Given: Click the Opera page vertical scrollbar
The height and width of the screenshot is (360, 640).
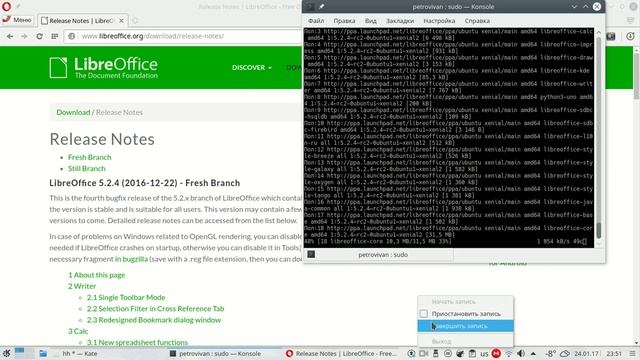Looking at the screenshot, I should tap(637, 77).
